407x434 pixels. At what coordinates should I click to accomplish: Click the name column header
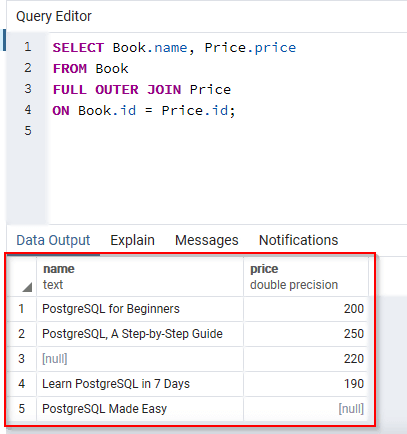(x=140, y=277)
